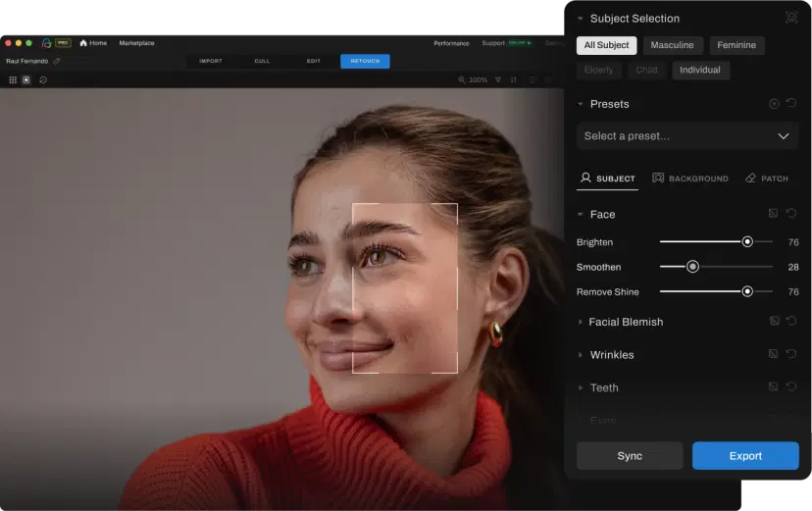Go to Home in the top bar
Image resolution: width=812 pixels, height=511 pixels.
93,43
